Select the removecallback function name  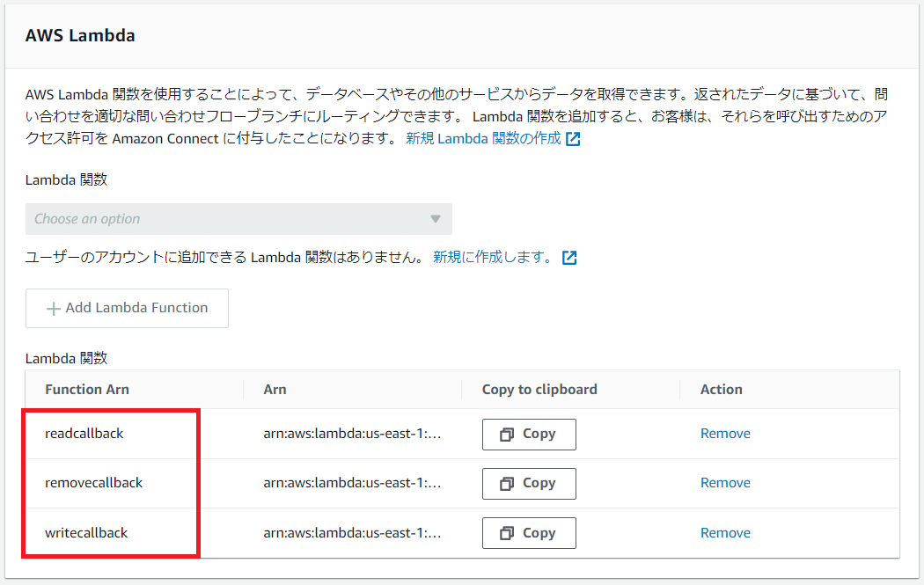coord(93,483)
